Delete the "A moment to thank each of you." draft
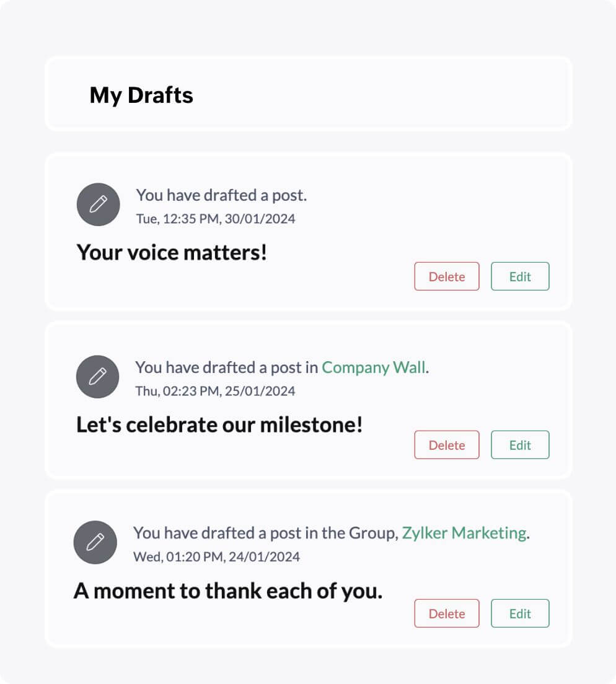This screenshot has width=616, height=684. click(446, 613)
